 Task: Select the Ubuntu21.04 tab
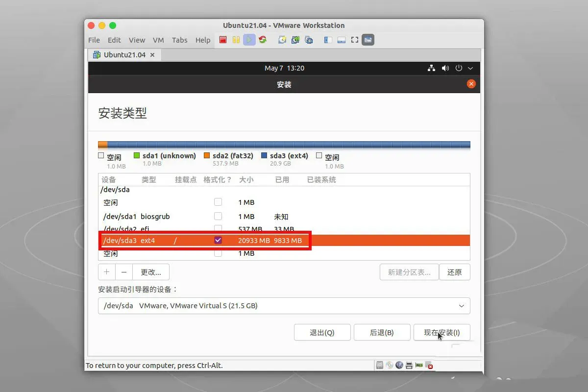coord(124,55)
